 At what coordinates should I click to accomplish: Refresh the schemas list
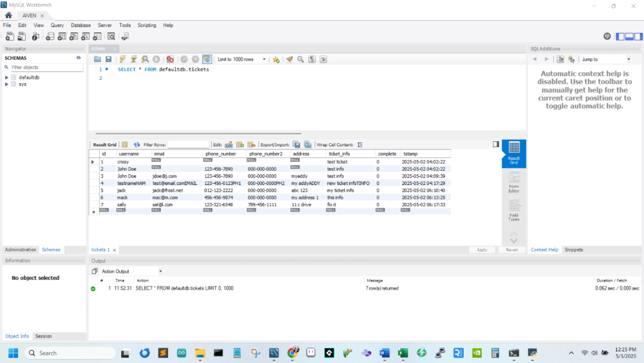click(x=79, y=58)
